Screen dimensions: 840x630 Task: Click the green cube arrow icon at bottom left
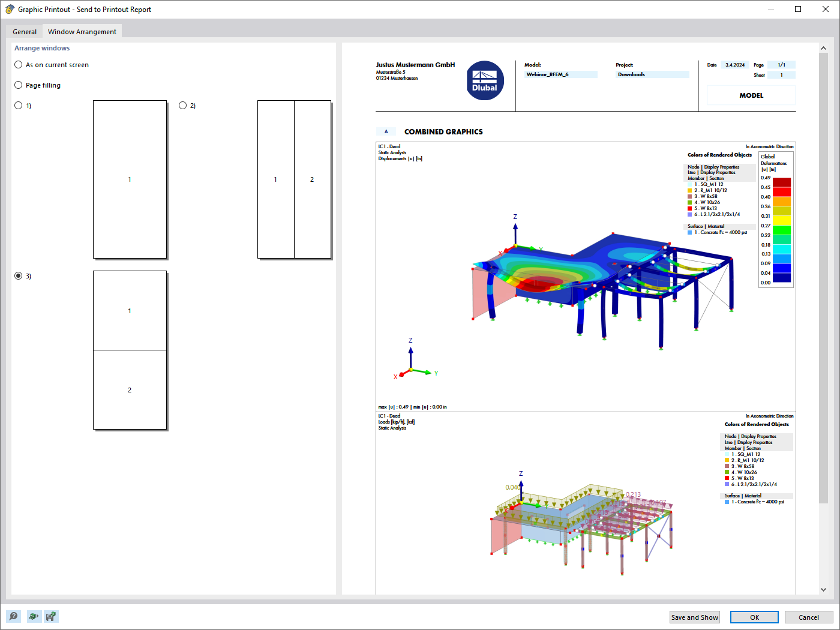(x=34, y=616)
